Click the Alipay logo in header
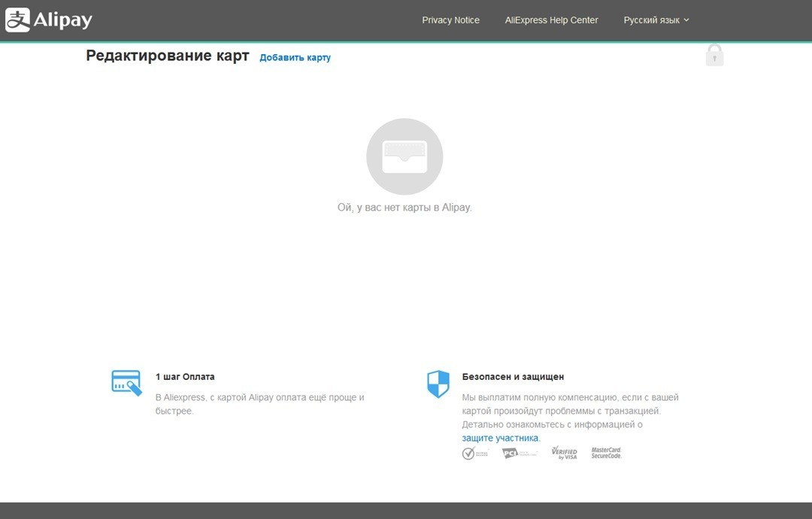Screen dimensions: 812x519 point(49,20)
